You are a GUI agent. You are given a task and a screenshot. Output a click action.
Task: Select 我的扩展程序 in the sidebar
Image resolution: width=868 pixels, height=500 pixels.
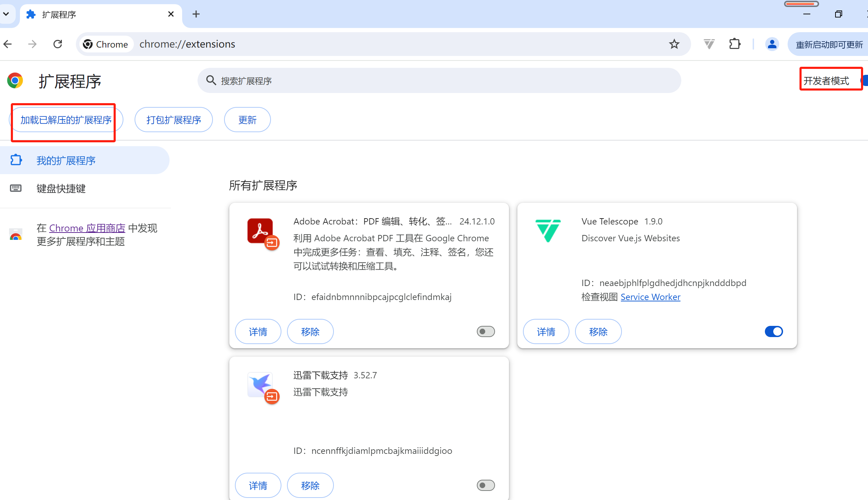pos(66,160)
